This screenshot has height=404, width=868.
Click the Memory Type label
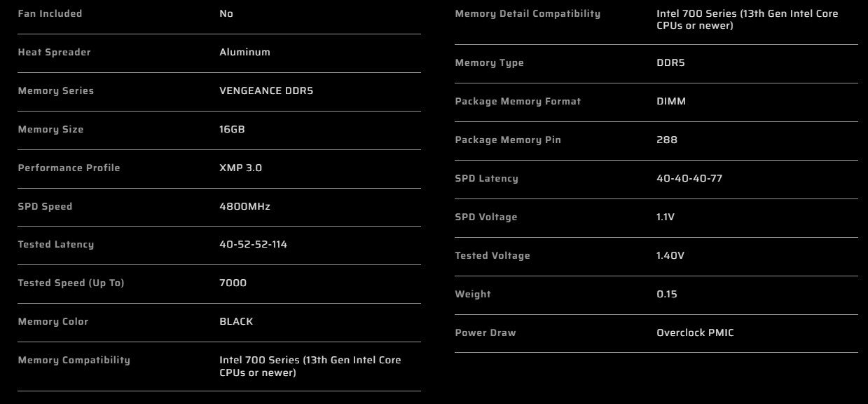489,63
